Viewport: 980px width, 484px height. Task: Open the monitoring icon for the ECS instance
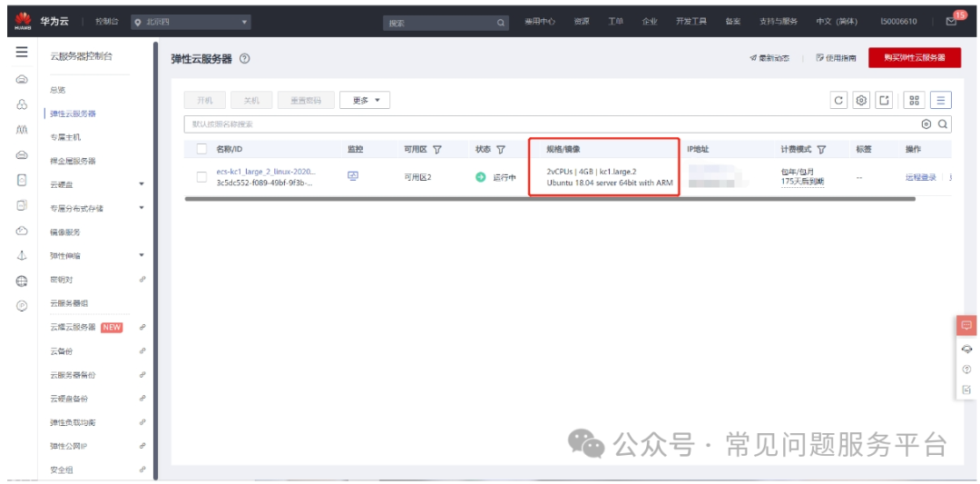pos(352,176)
